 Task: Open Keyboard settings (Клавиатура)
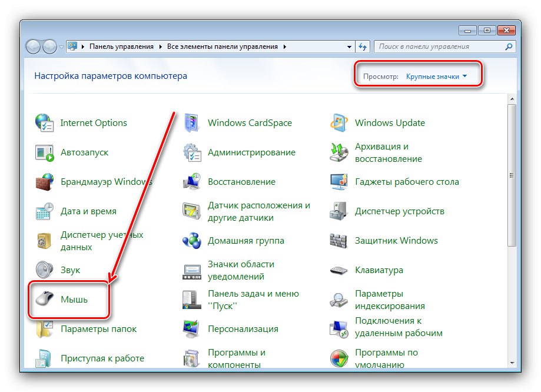[379, 270]
